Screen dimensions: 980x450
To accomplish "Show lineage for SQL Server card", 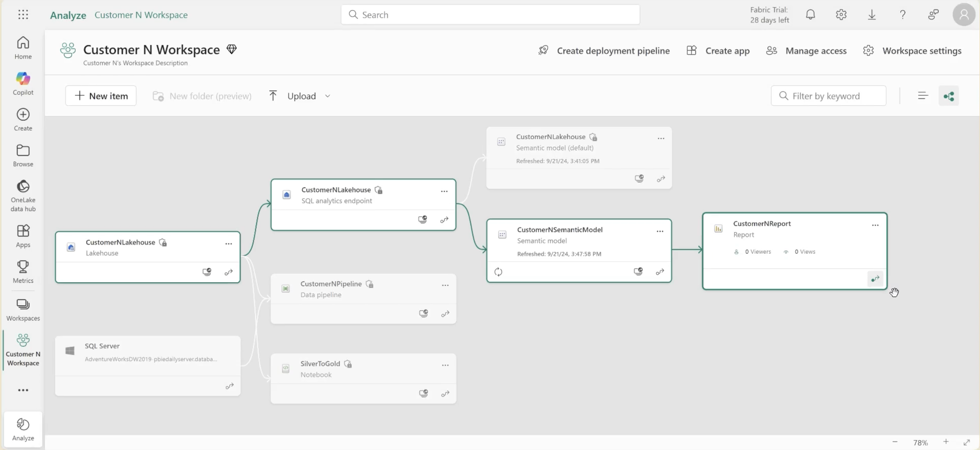I will (x=230, y=386).
